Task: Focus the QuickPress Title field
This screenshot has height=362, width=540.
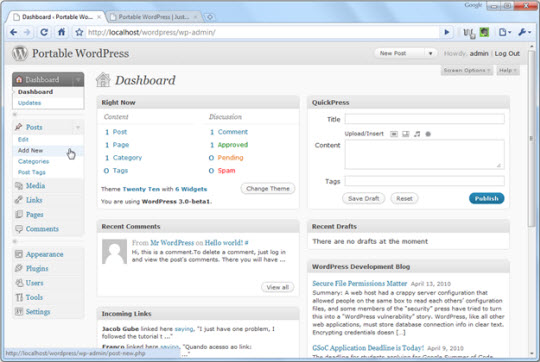Action: [x=424, y=119]
